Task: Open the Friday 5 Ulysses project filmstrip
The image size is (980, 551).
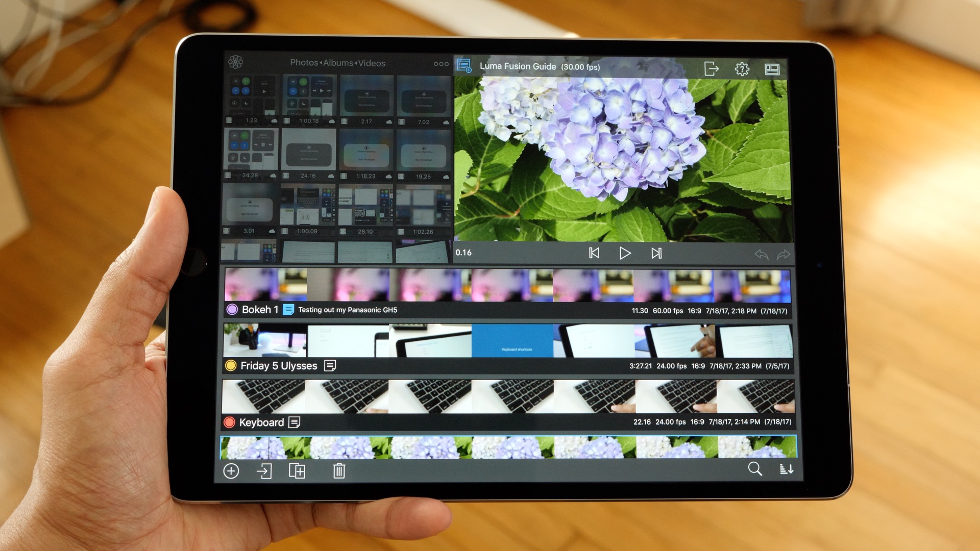Action: point(508,340)
